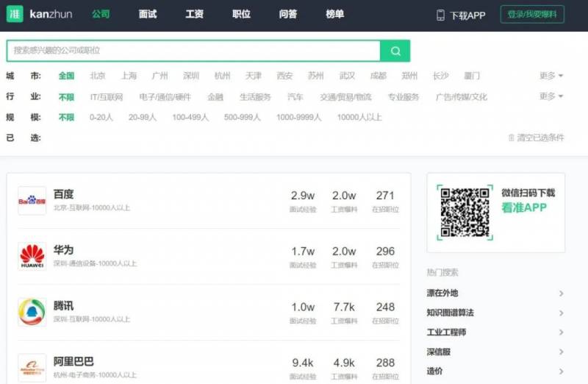Select 100-499人 company size

[x=190, y=118]
